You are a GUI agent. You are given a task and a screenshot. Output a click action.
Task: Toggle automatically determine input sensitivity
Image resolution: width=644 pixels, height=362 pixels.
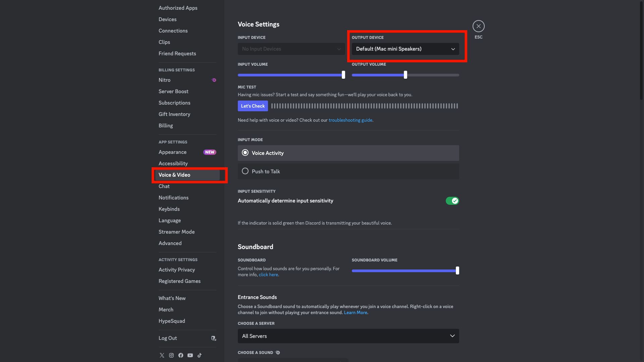click(452, 201)
